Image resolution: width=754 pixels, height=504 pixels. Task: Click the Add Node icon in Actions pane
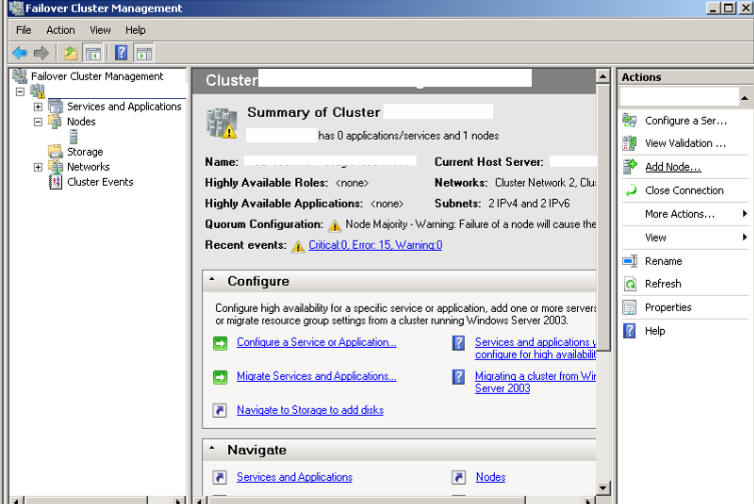[630, 167]
